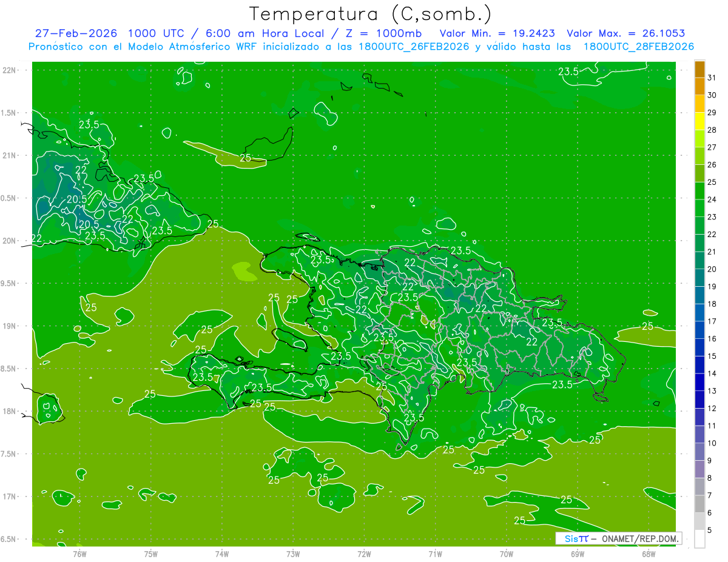Click the orange swatch between 30 and 31
Viewport: 728px width, 562px height.
click(x=699, y=86)
